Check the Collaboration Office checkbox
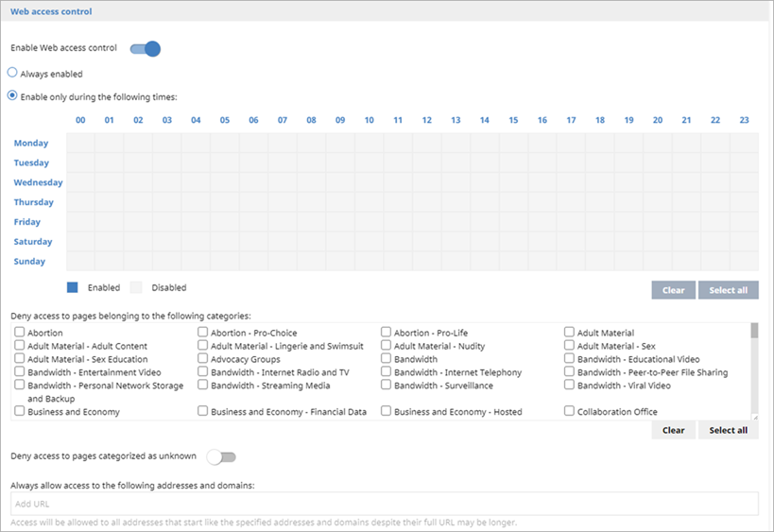774x532 pixels. [569, 411]
